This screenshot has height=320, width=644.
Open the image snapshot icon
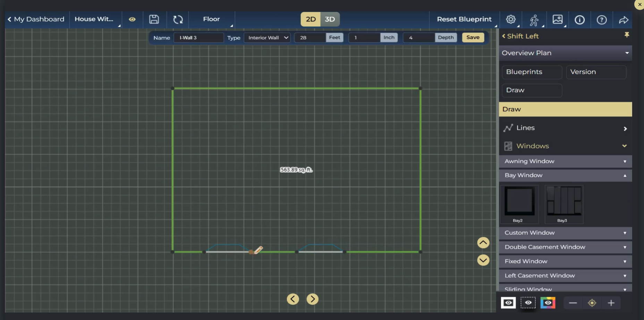pyautogui.click(x=558, y=19)
